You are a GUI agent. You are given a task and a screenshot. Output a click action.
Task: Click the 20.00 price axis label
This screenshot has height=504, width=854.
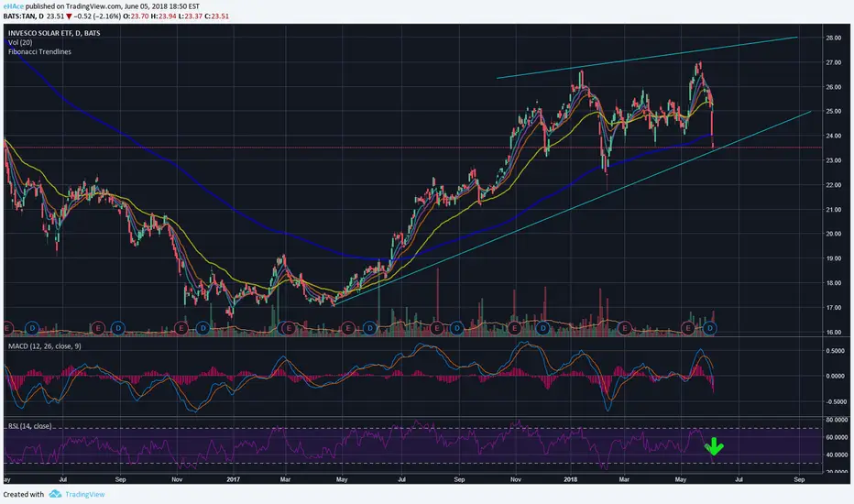[x=834, y=235]
